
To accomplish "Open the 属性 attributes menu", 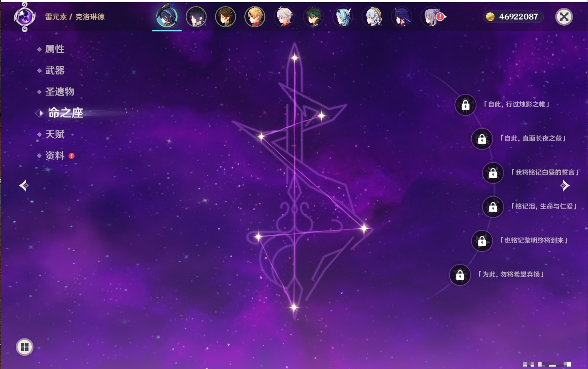I will point(55,49).
